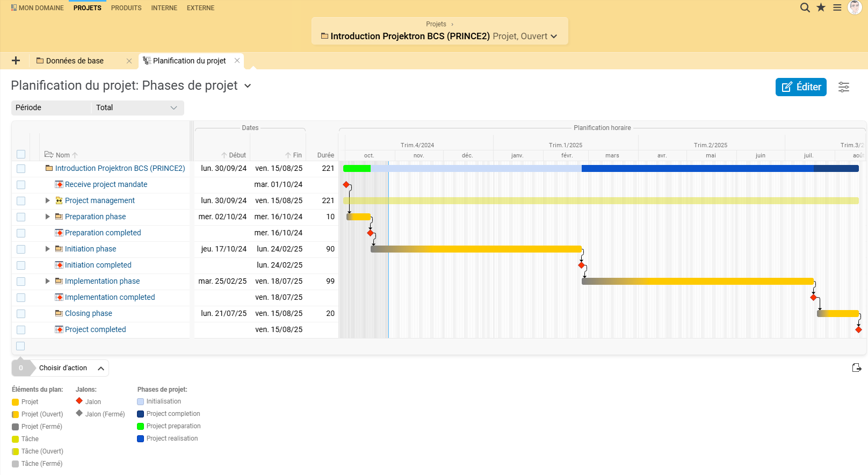Click the export icon below the Gantt chart
The image size is (868, 475).
[857, 368]
